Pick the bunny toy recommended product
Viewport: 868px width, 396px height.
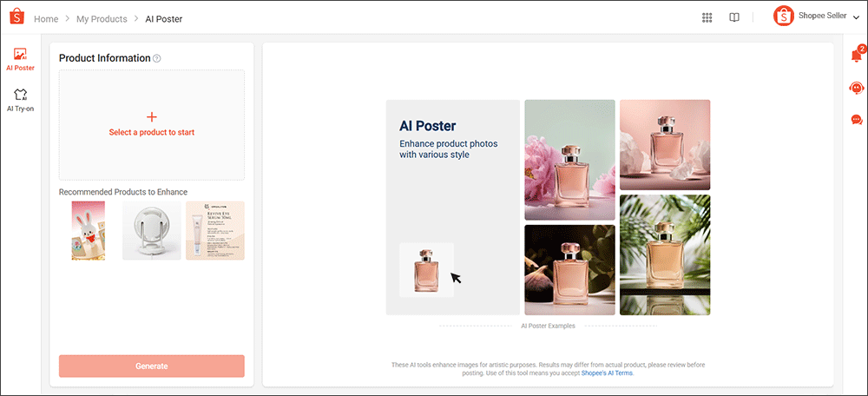[x=88, y=230]
